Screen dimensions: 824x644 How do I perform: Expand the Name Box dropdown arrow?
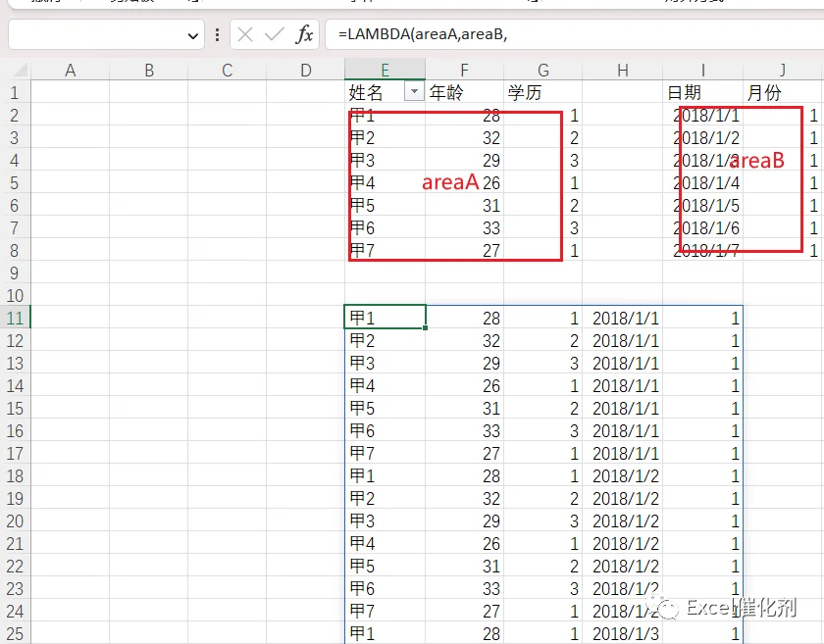coord(193,35)
